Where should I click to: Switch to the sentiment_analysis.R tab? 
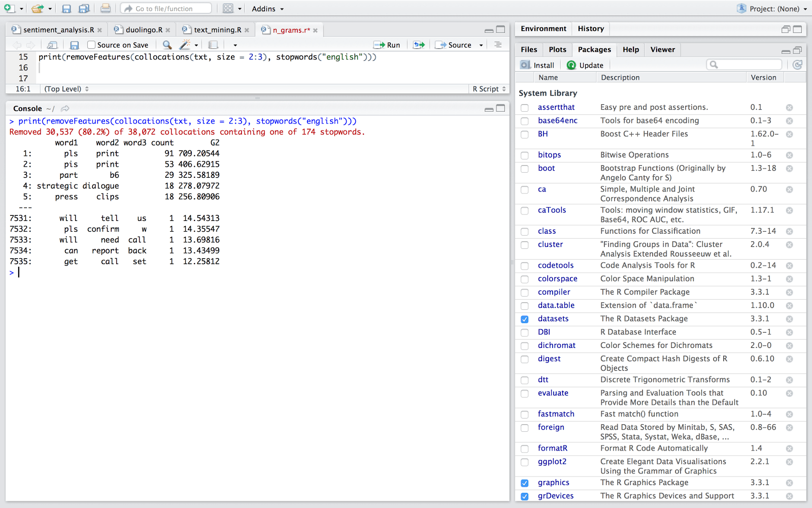[58, 30]
